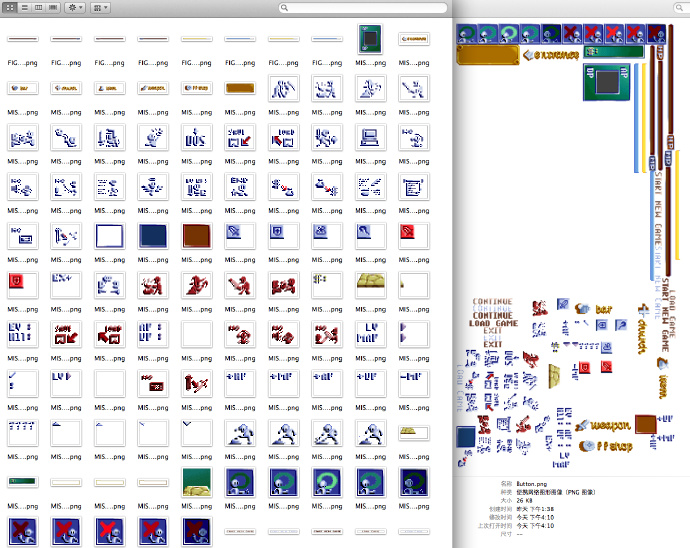Select the empty blue-bordered white square thumbnail
Image resolution: width=690 pixels, height=548 pixels.
tap(109, 236)
